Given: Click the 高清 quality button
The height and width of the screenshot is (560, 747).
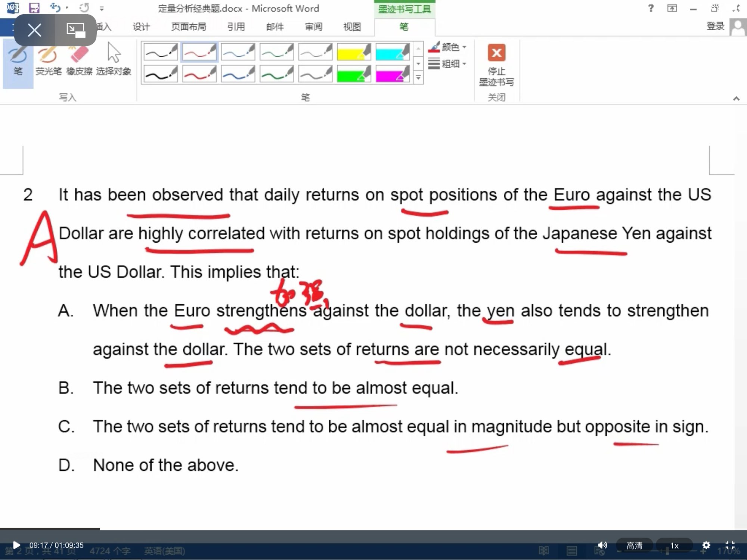Looking at the screenshot, I should [x=634, y=545].
